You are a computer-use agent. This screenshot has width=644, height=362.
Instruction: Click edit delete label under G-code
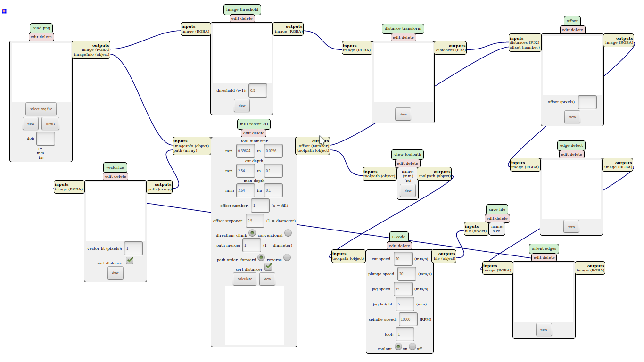click(399, 246)
